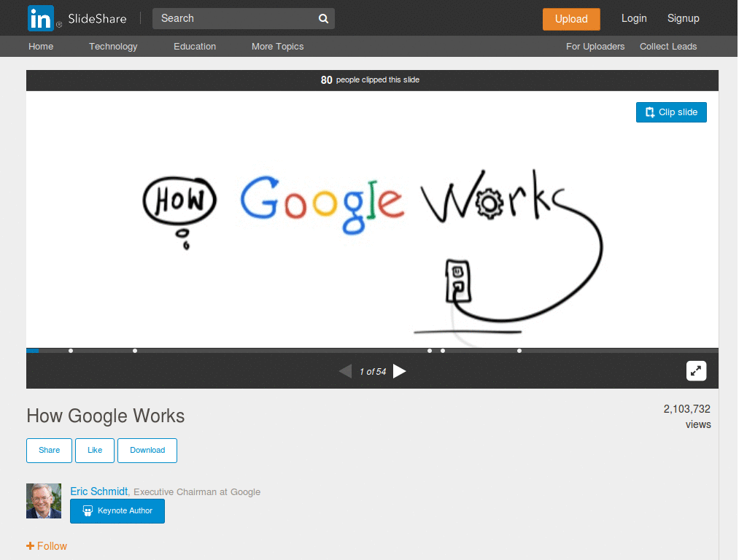Click the second slide progress marker dot

coord(135,351)
